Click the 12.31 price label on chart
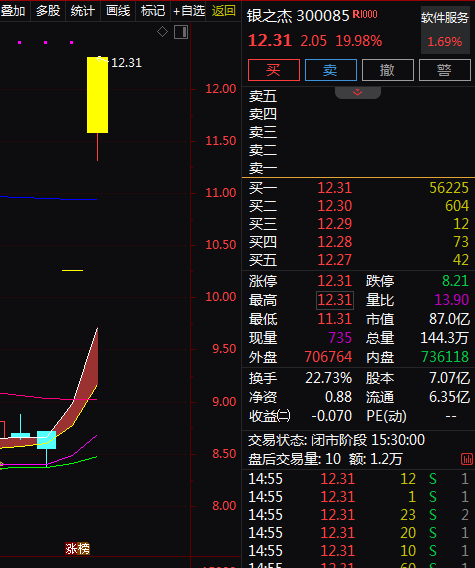The width and height of the screenshot is (475, 568). coord(126,63)
